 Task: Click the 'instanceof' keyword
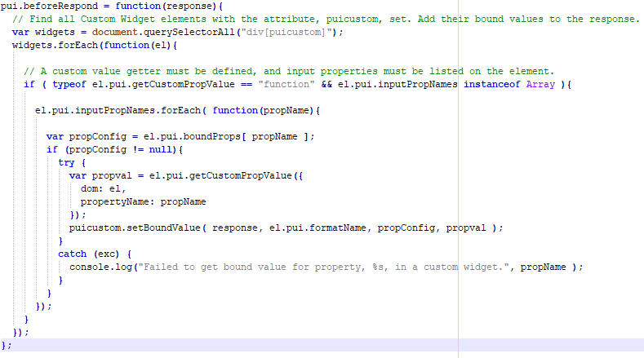click(x=491, y=85)
